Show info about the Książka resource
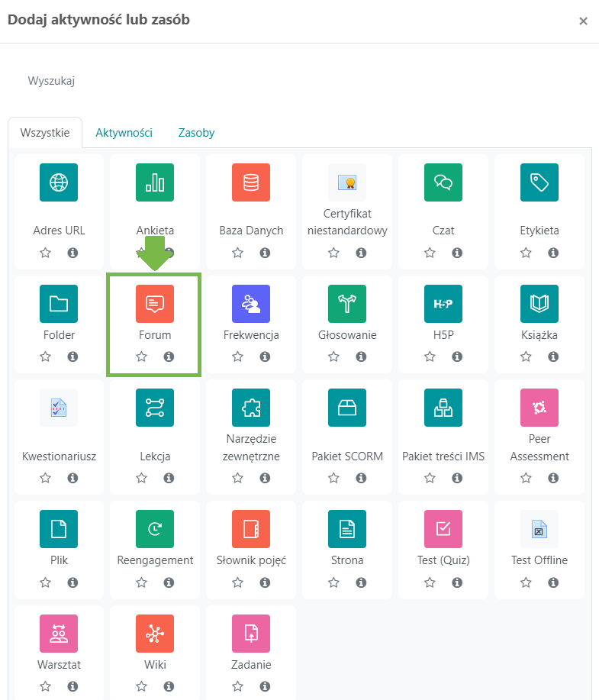The width and height of the screenshot is (599, 700). coord(553,356)
